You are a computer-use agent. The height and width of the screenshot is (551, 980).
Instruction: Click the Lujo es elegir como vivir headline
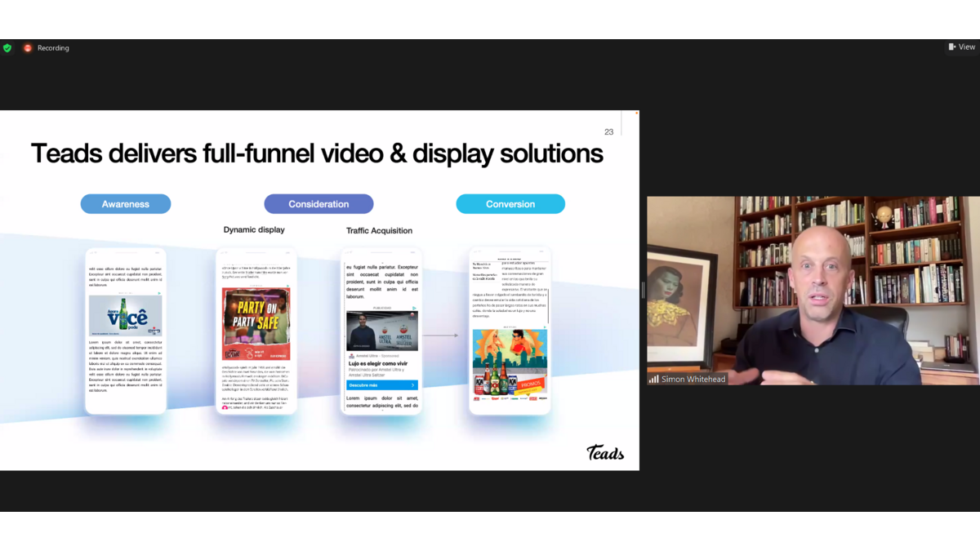click(x=376, y=363)
